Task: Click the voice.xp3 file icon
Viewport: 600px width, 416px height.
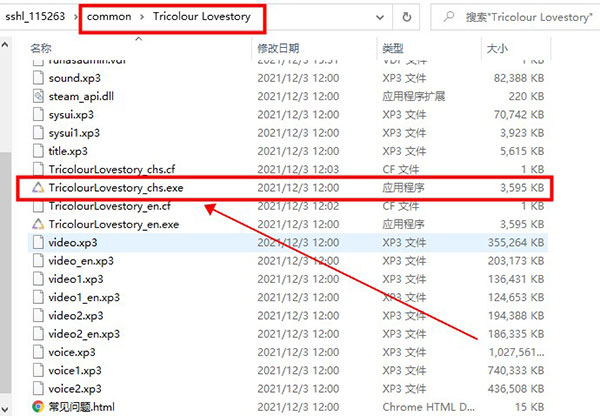Action: [x=38, y=352]
